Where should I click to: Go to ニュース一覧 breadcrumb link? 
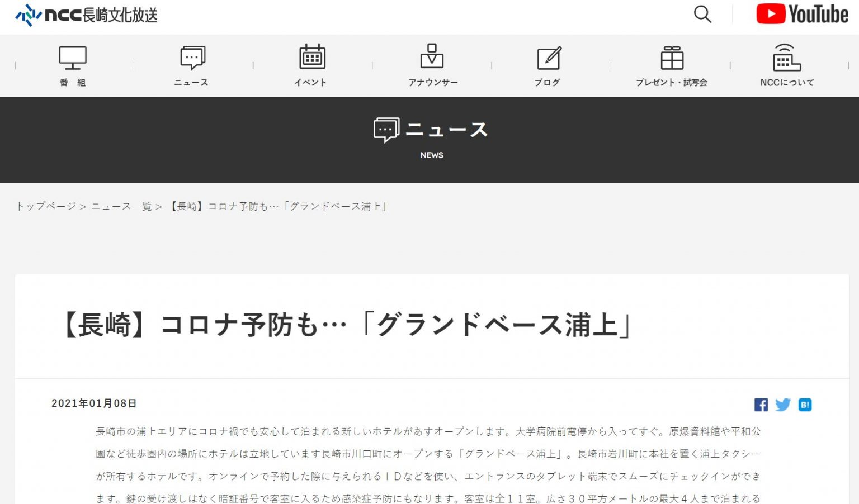[x=122, y=206]
